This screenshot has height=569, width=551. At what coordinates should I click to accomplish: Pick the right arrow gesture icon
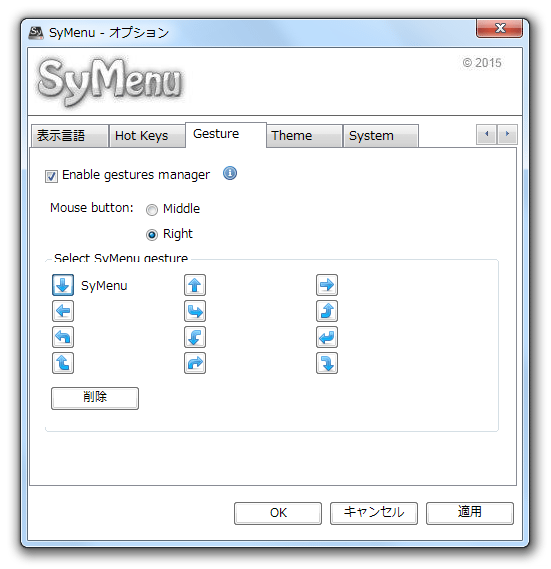(327, 285)
